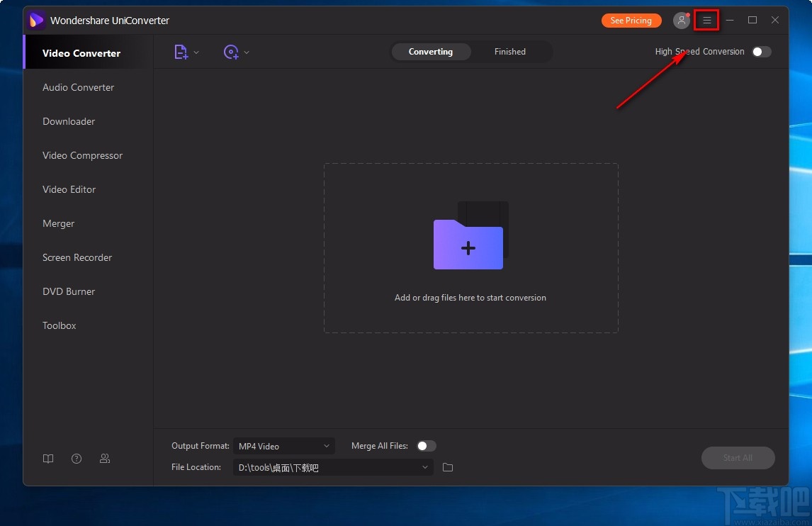This screenshot has width=812, height=526.
Task: Minimize the UniConverter window
Action: (x=730, y=21)
